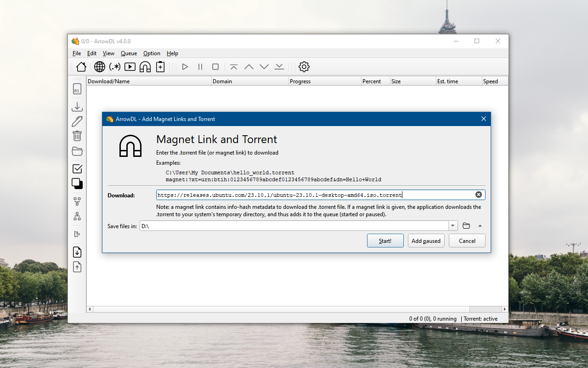Delete a download via the sidebar trash icon
The image size is (588, 368).
(x=77, y=136)
